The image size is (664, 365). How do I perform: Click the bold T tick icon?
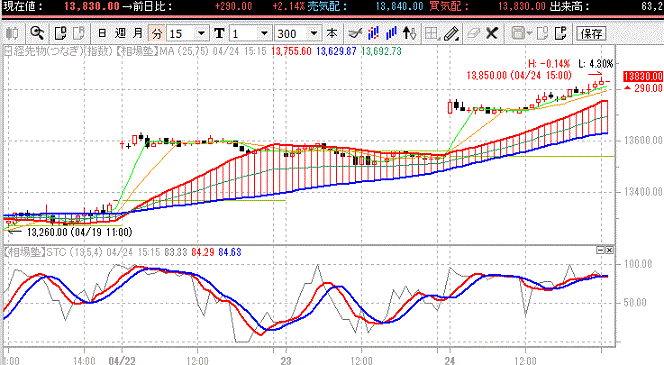[x=219, y=33]
